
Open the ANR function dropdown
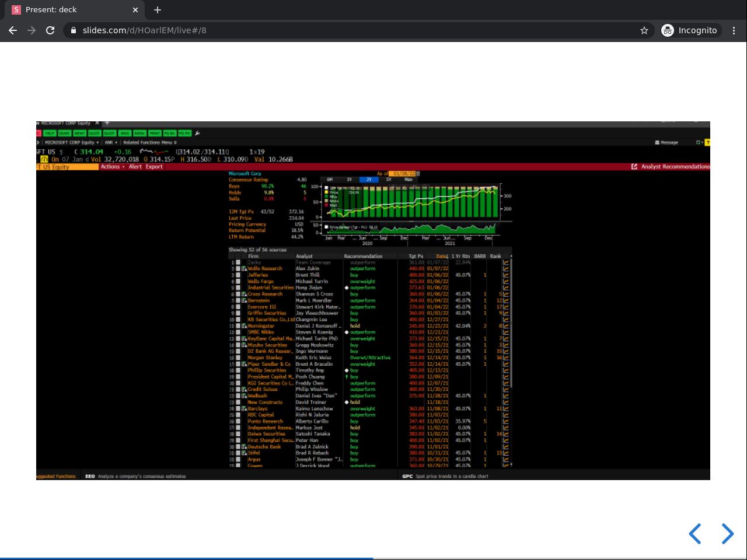click(x=111, y=142)
